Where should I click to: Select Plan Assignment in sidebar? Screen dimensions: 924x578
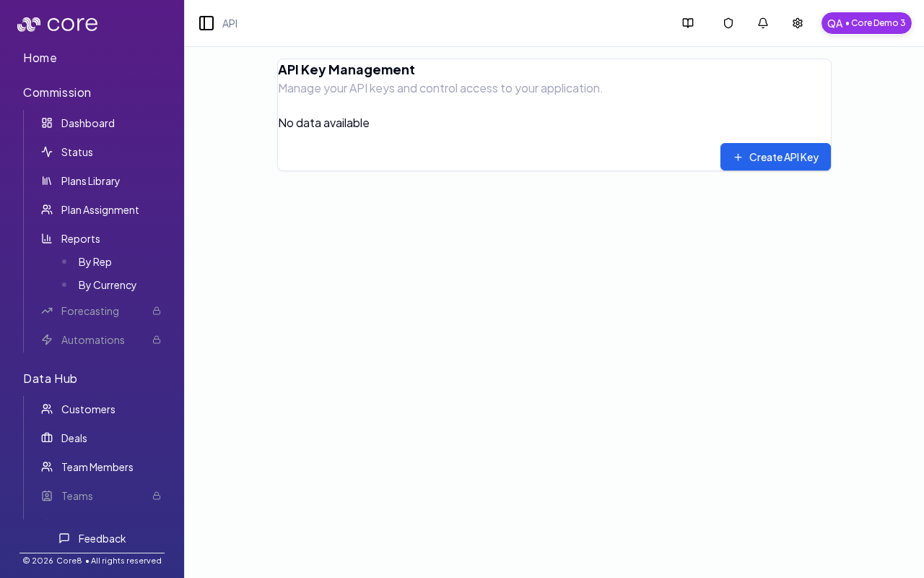(101, 210)
